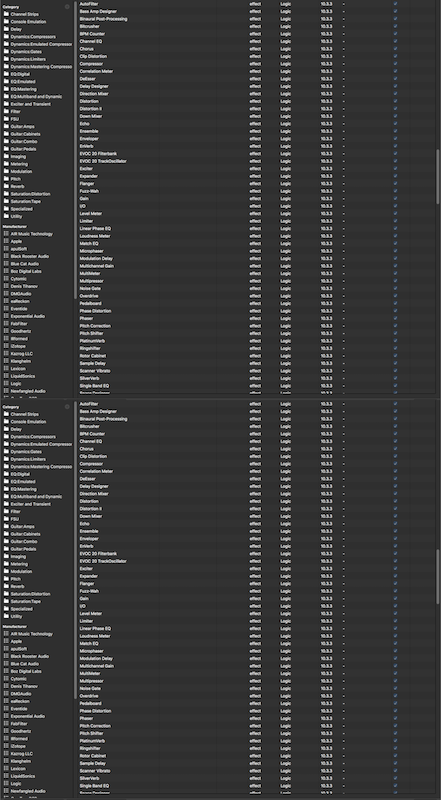
Task: Select the Reverb folder icon in lower sidebar
Action: [x=6, y=586]
